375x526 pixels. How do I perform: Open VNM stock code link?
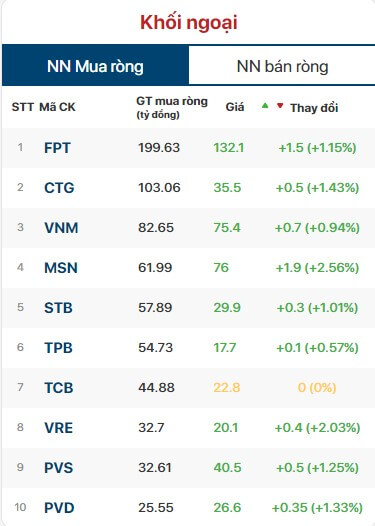coord(61,228)
